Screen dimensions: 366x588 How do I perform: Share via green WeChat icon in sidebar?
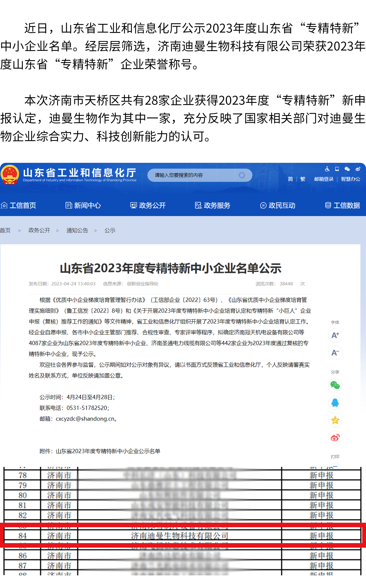pos(335,385)
